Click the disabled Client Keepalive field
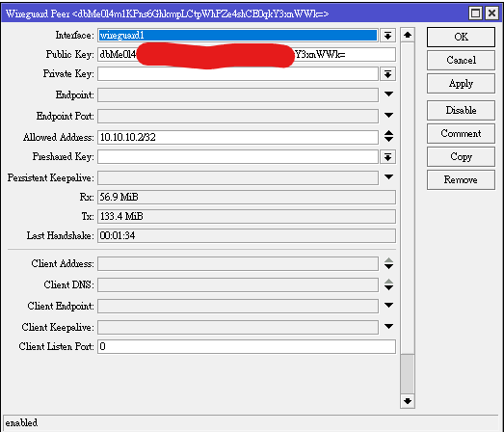504x432 pixels. pyautogui.click(x=238, y=327)
